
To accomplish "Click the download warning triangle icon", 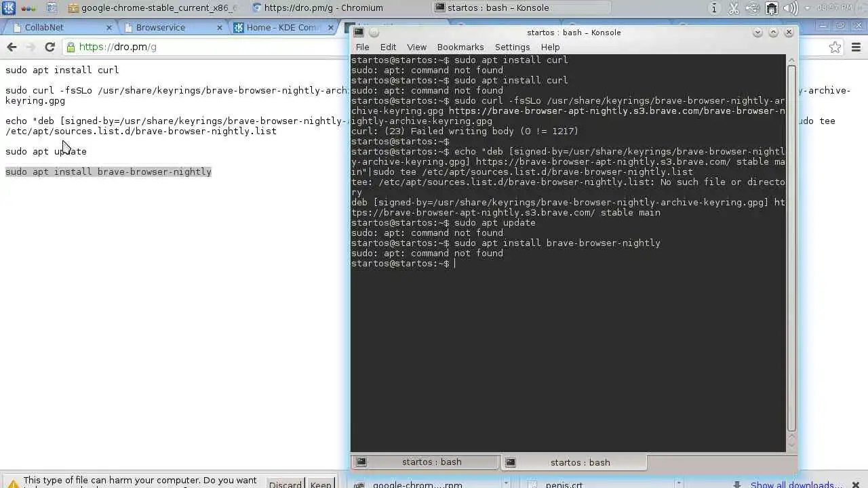I will point(12,484).
